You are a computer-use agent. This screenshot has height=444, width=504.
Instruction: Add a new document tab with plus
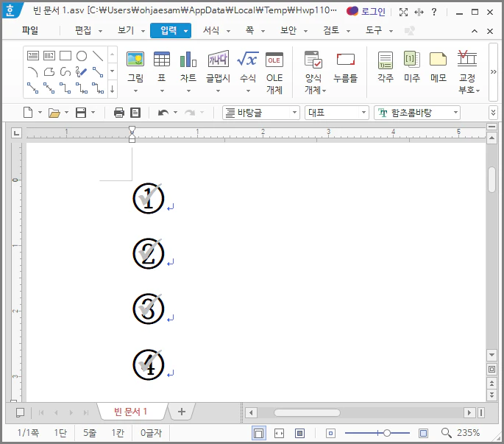pyautogui.click(x=182, y=412)
